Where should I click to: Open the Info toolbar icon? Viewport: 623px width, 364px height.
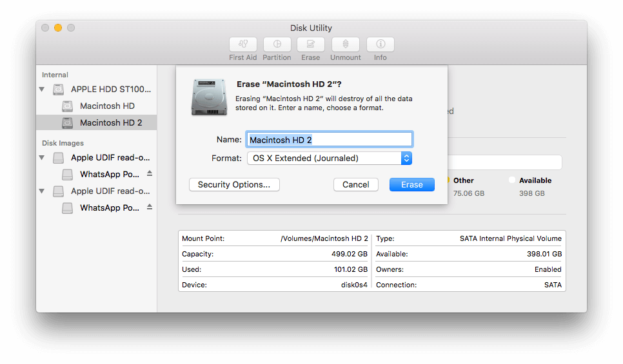(x=381, y=44)
